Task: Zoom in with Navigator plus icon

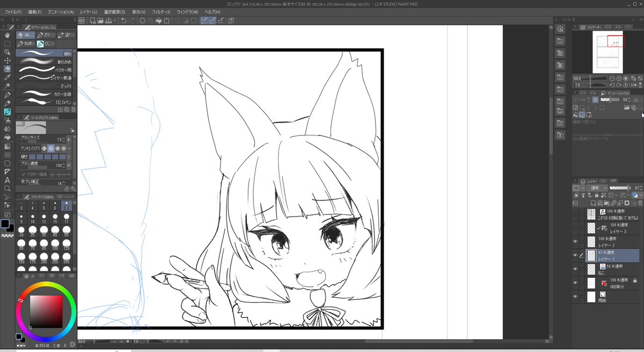Action: click(619, 78)
